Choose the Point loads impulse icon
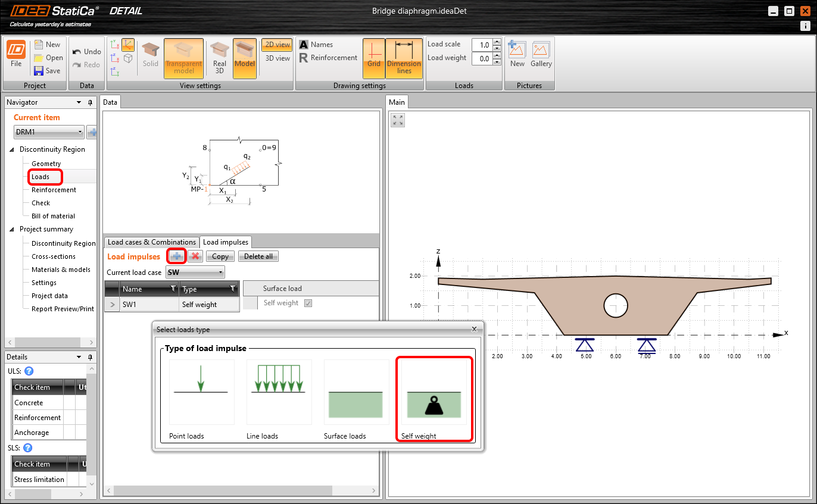The image size is (817, 504). (x=201, y=393)
